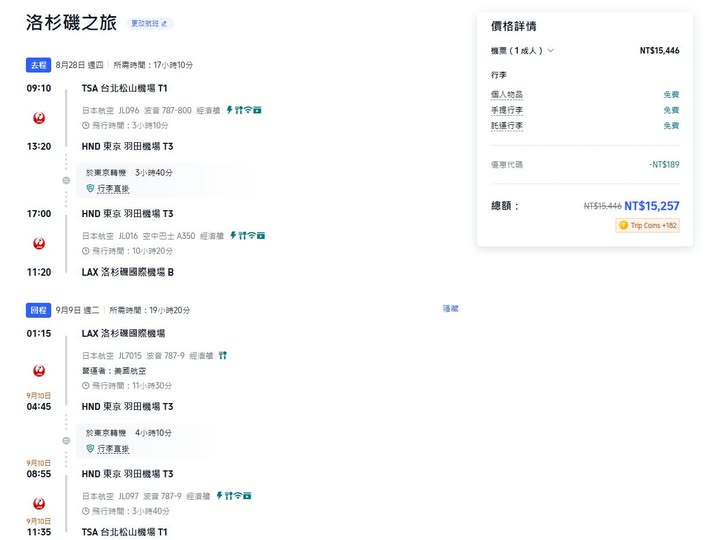Image resolution: width=718 pixels, height=540 pixels.
Task: Click the meal icon for flight JL7015
Action: pyautogui.click(x=223, y=355)
